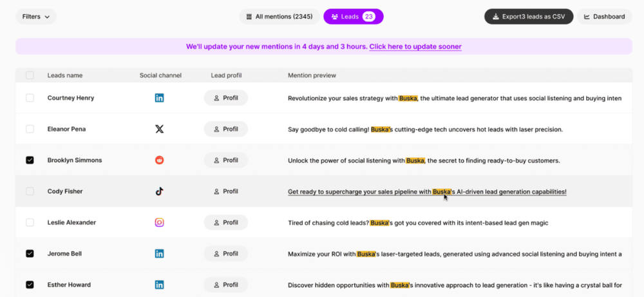
Task: Uncheck the box for Jerome Bell
Action: [30, 254]
